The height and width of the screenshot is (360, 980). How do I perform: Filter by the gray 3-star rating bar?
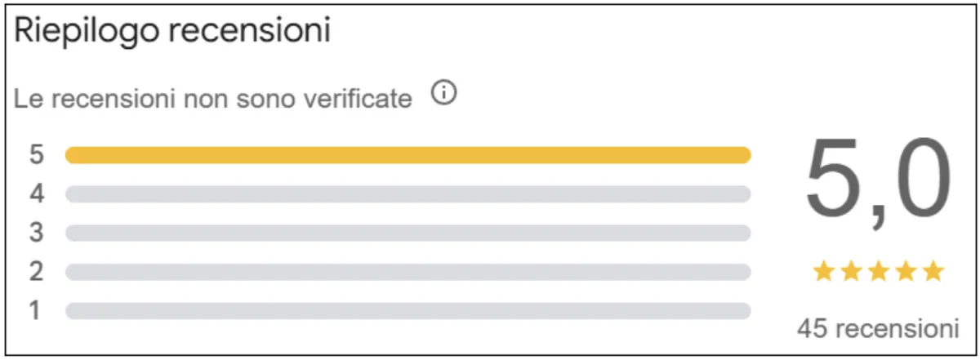[408, 233]
